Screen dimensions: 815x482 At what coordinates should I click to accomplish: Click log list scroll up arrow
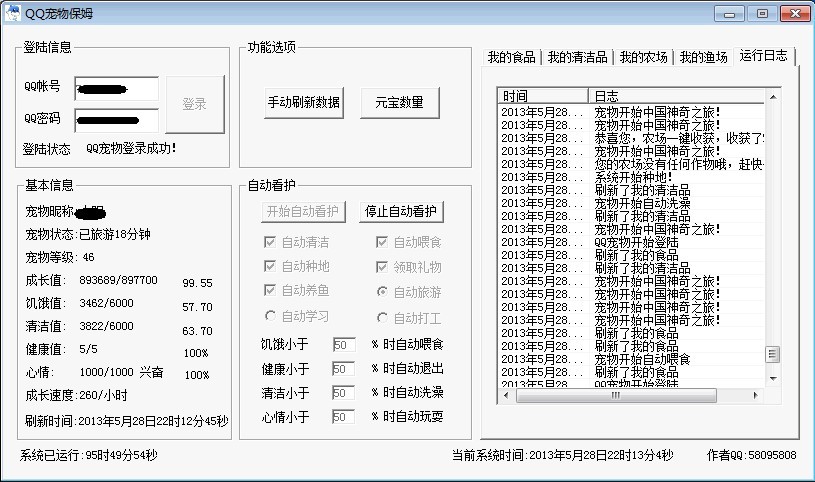tap(773, 97)
